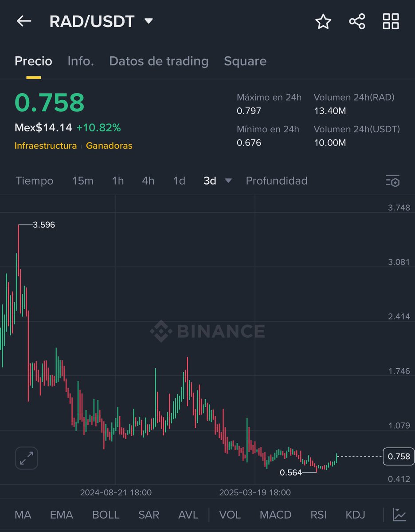This screenshot has width=415, height=532.
Task: Open chart settings icon beside Profundidad
Action: pyautogui.click(x=393, y=181)
